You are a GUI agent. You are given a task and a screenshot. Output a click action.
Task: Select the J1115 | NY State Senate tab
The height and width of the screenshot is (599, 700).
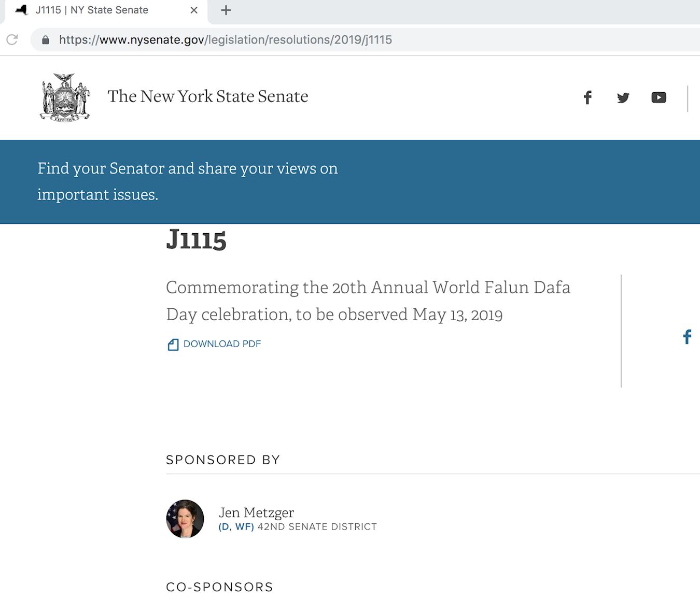(x=92, y=10)
